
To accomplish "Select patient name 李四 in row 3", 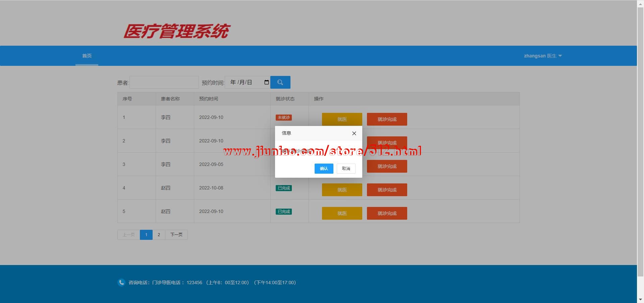I will click(166, 164).
